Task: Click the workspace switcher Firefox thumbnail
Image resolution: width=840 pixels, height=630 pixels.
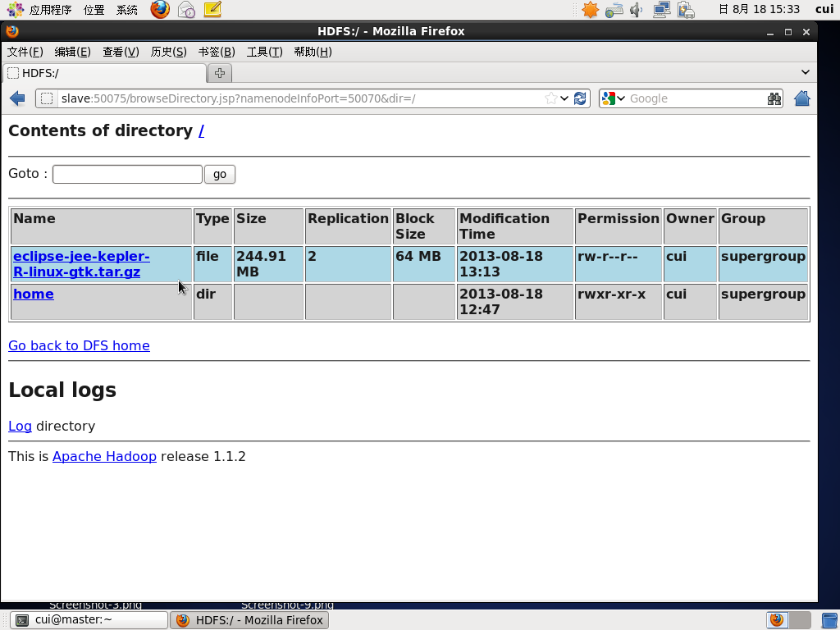Action: [778, 620]
